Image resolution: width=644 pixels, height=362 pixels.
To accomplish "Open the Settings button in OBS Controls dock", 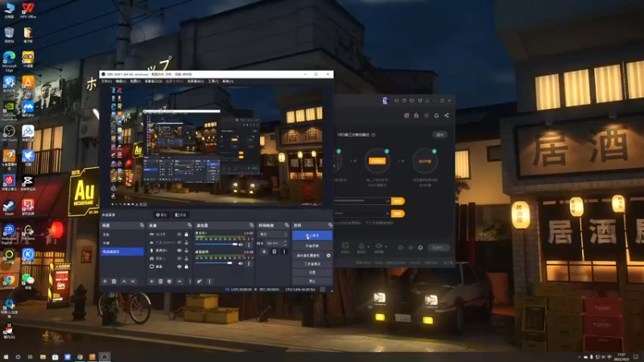I will (x=312, y=273).
